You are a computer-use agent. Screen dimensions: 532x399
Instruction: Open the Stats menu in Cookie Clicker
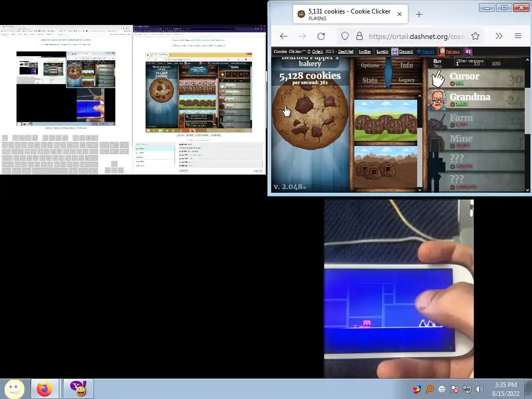(x=370, y=81)
